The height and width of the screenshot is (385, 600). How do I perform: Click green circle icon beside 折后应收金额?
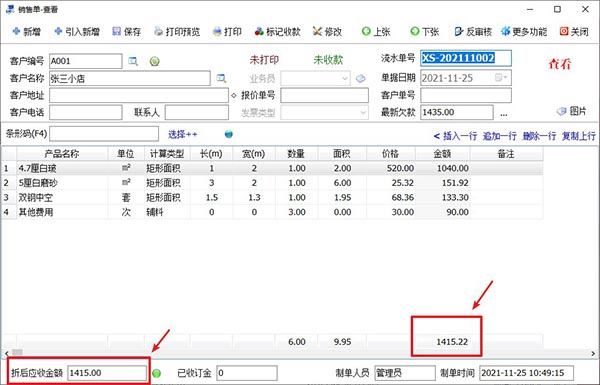tap(157, 373)
